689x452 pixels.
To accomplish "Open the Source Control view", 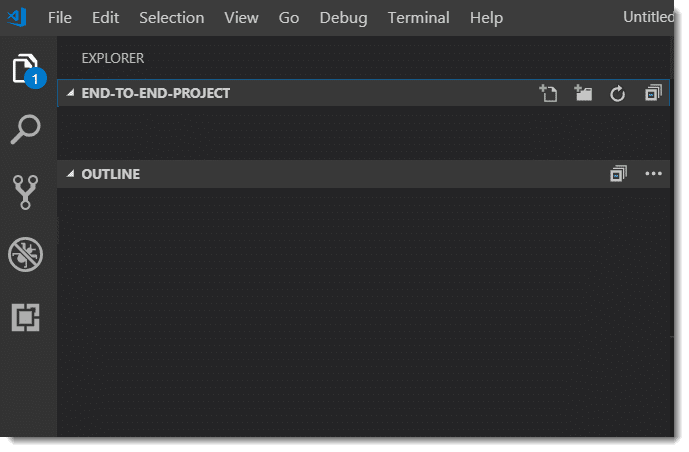I will (25, 192).
